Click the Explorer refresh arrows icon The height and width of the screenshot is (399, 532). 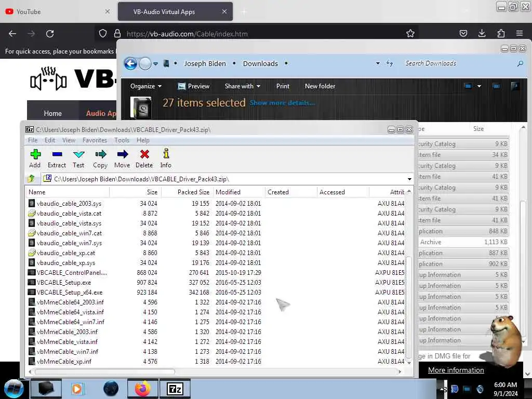390,63
